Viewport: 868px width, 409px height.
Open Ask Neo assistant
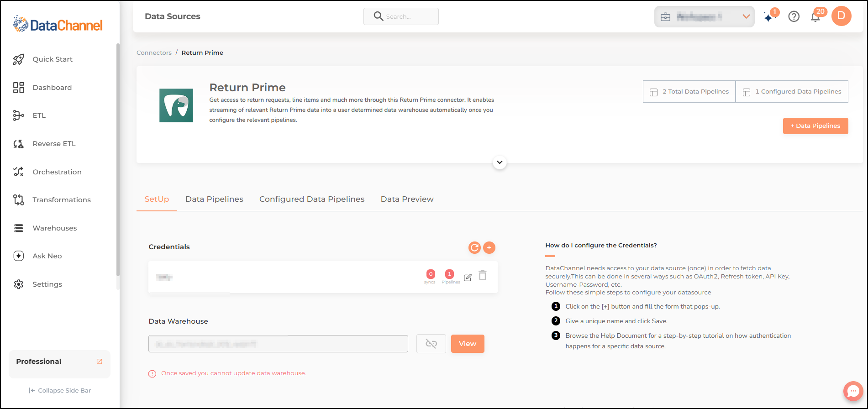[47, 256]
